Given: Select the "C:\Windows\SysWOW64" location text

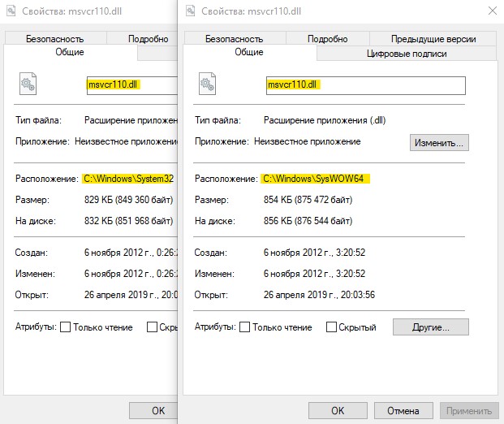Looking at the screenshot, I should click(313, 179).
